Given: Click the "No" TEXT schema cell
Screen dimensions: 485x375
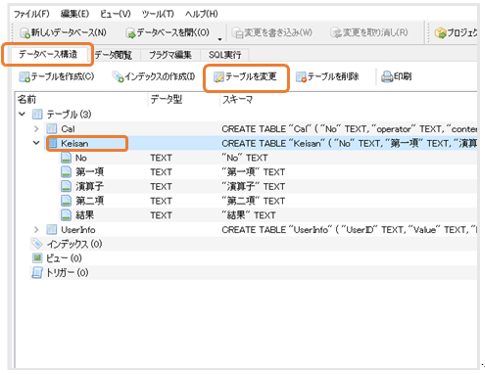Looking at the screenshot, I should click(x=244, y=158).
